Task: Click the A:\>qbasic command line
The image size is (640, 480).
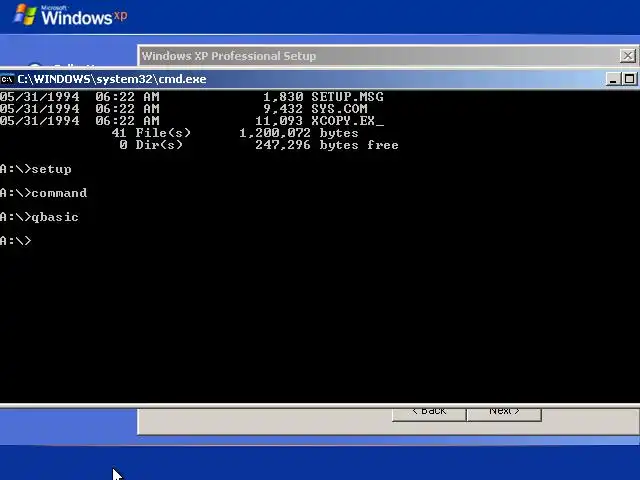Action: coord(40,217)
